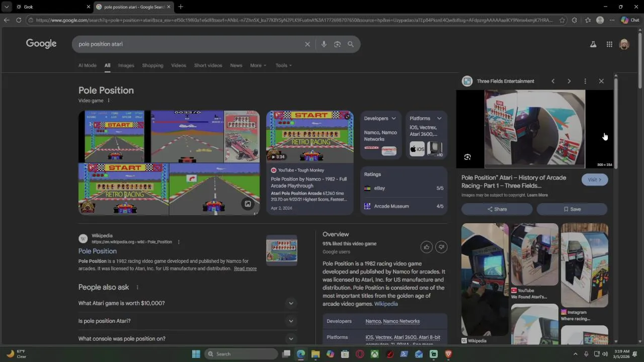Open a new browser tab with the plus button
Viewport: 644px width, 362px height.
tap(181, 7)
